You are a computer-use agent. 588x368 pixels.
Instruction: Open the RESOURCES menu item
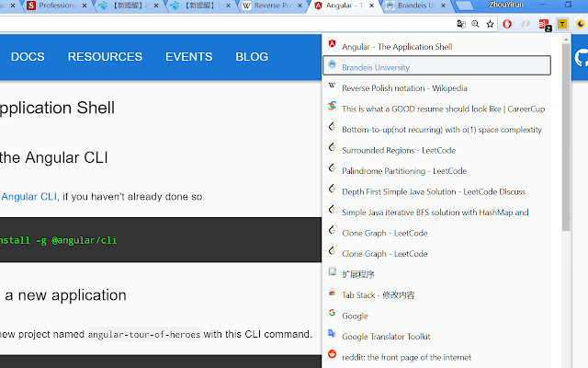(x=105, y=57)
